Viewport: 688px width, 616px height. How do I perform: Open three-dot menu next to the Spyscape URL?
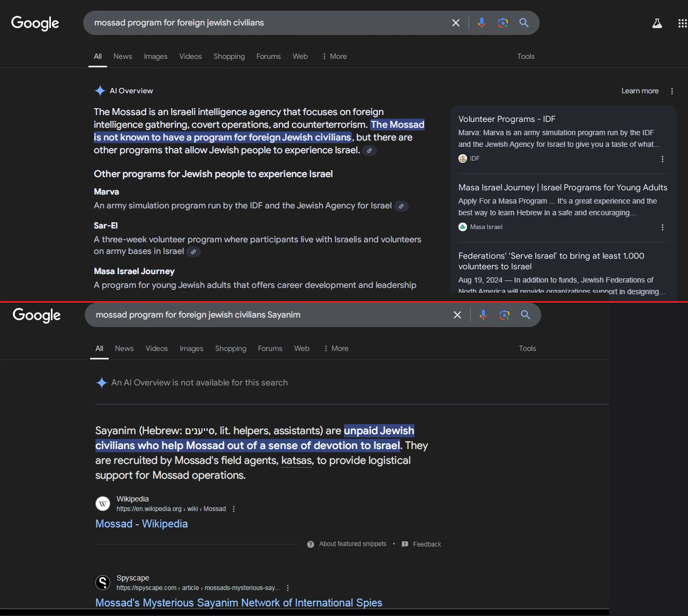click(288, 588)
